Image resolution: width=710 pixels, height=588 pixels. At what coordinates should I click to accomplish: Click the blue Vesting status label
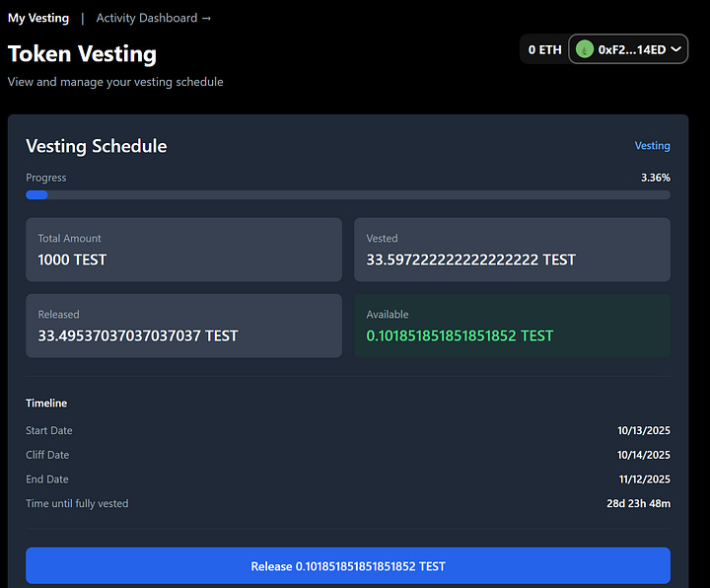[x=652, y=145]
